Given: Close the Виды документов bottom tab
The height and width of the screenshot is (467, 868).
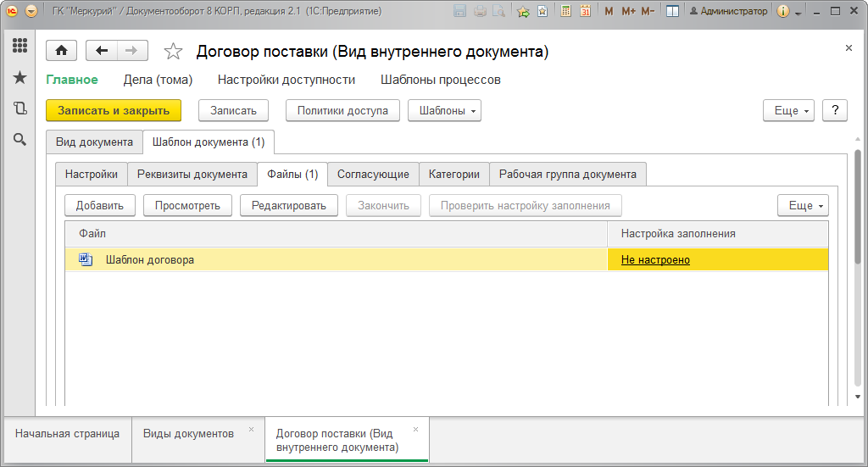Looking at the screenshot, I should click(251, 430).
